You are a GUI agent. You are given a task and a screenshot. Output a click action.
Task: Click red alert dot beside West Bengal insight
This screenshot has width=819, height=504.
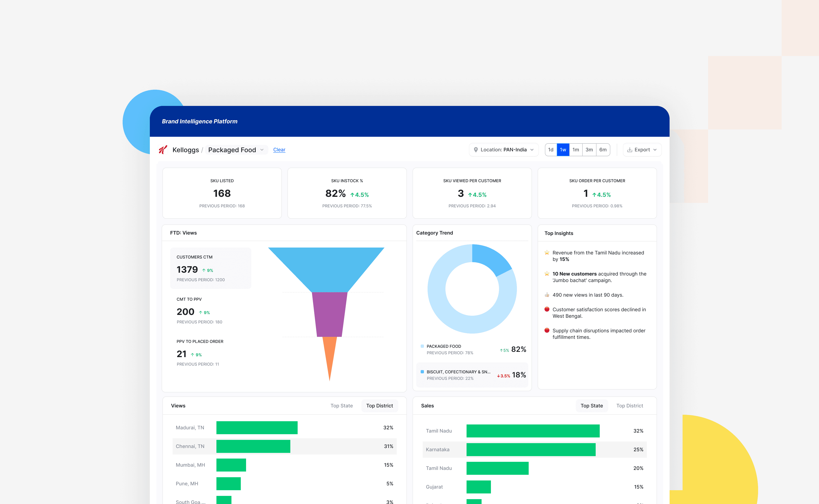tap(547, 309)
